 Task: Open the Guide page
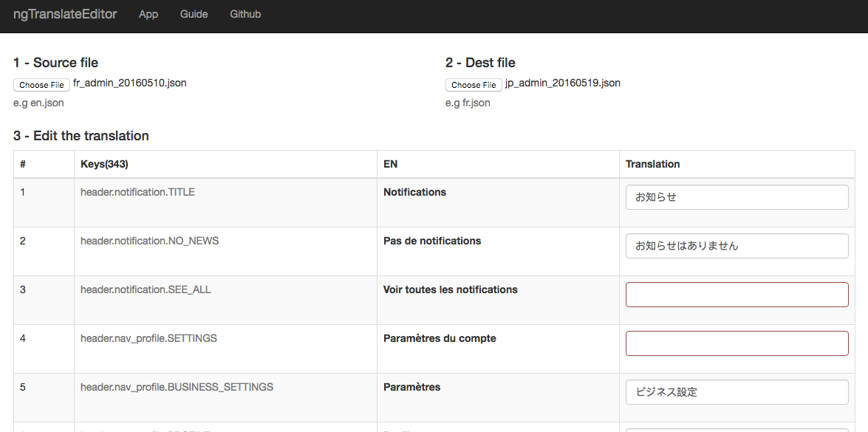[194, 13]
